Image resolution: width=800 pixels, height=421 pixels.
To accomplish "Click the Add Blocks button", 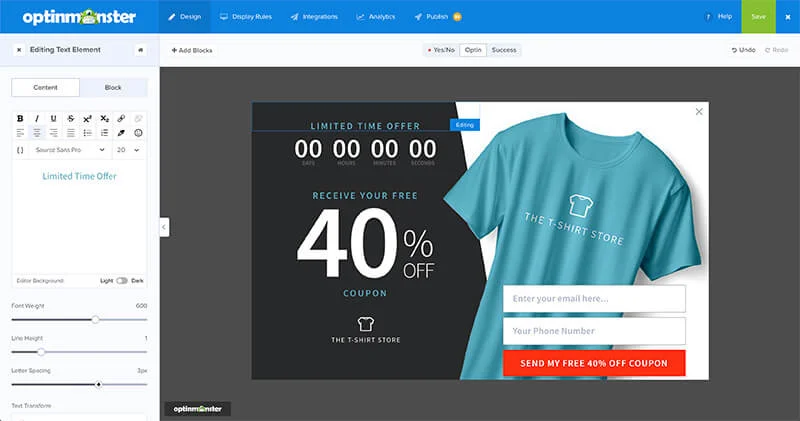I will 191,50.
